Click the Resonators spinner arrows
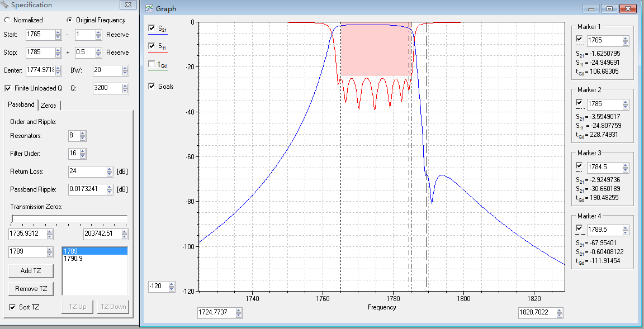Screen dimensions: 644x329 [x=83, y=136]
